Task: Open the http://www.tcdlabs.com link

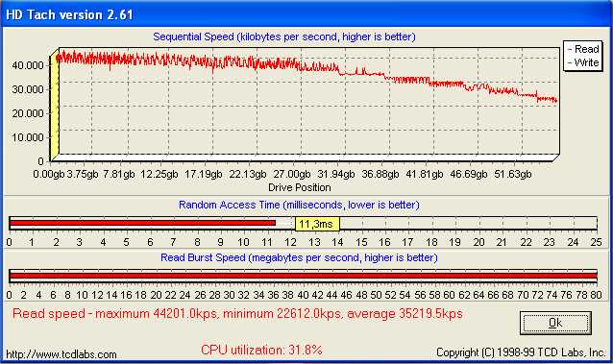Action: point(61,354)
